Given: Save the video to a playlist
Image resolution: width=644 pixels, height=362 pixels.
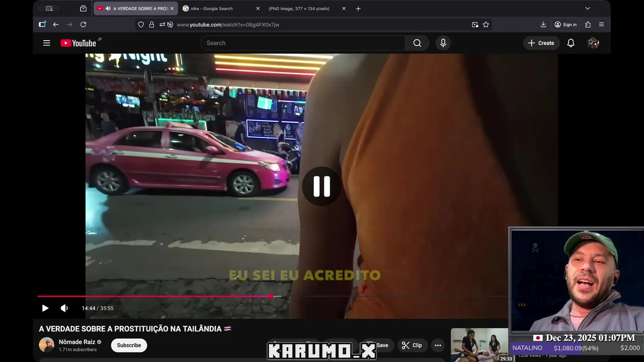Looking at the screenshot, I should (x=378, y=345).
